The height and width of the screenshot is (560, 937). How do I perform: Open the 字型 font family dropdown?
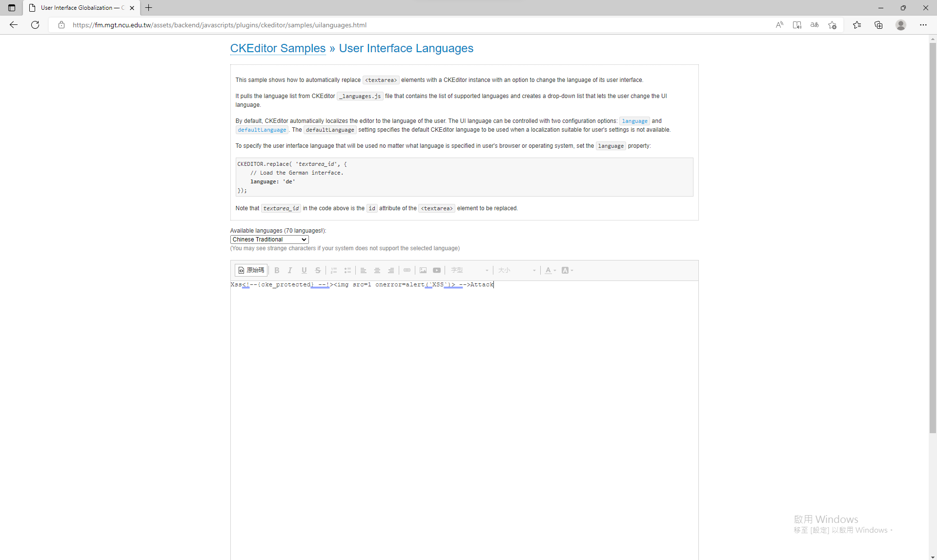pos(469,270)
